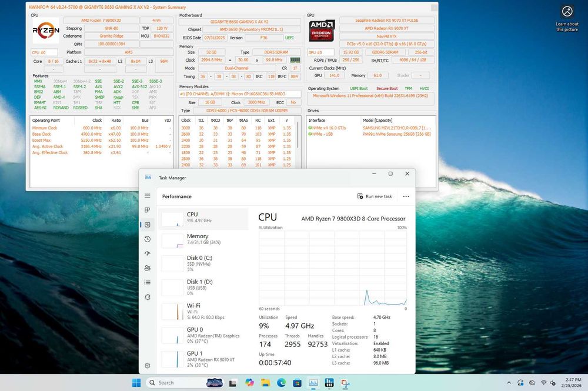Click Dual-Channel memory mode field
The width and height of the screenshot is (588, 391).
coord(236,69)
